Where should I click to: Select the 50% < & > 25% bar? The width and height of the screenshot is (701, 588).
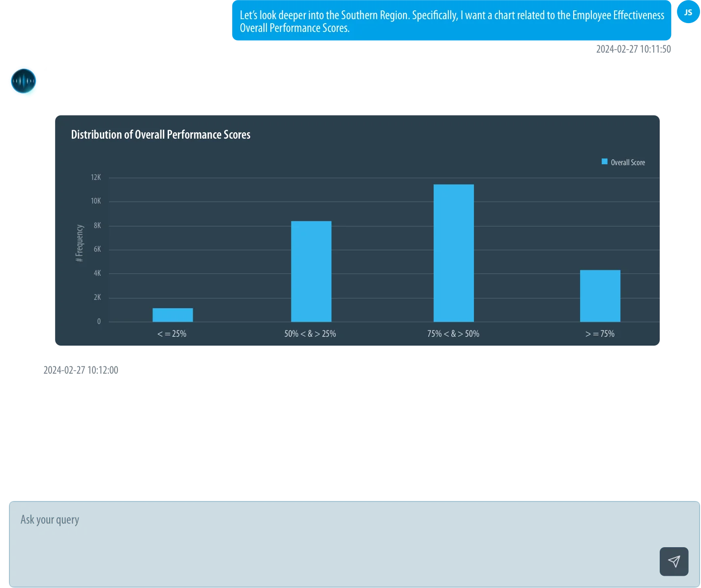pyautogui.click(x=311, y=271)
